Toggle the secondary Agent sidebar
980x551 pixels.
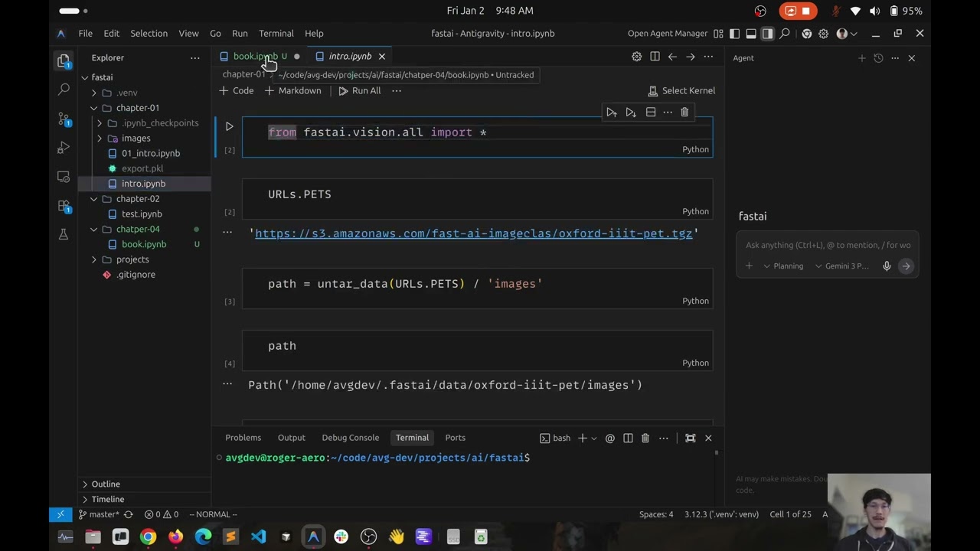(x=767, y=34)
